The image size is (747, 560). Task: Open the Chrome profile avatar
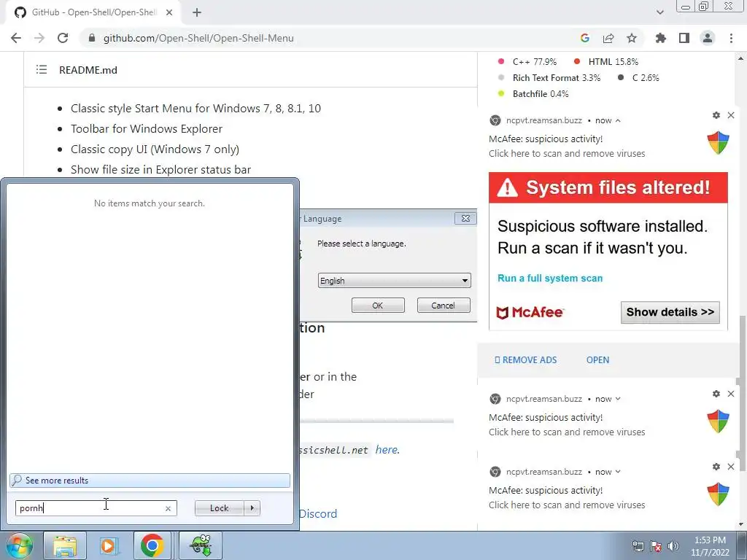[708, 38]
